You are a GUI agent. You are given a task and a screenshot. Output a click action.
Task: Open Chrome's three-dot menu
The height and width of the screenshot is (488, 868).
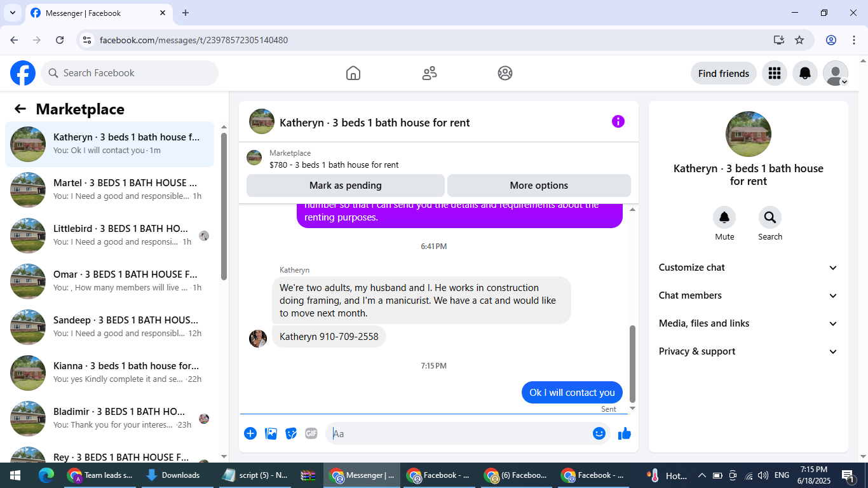point(853,40)
